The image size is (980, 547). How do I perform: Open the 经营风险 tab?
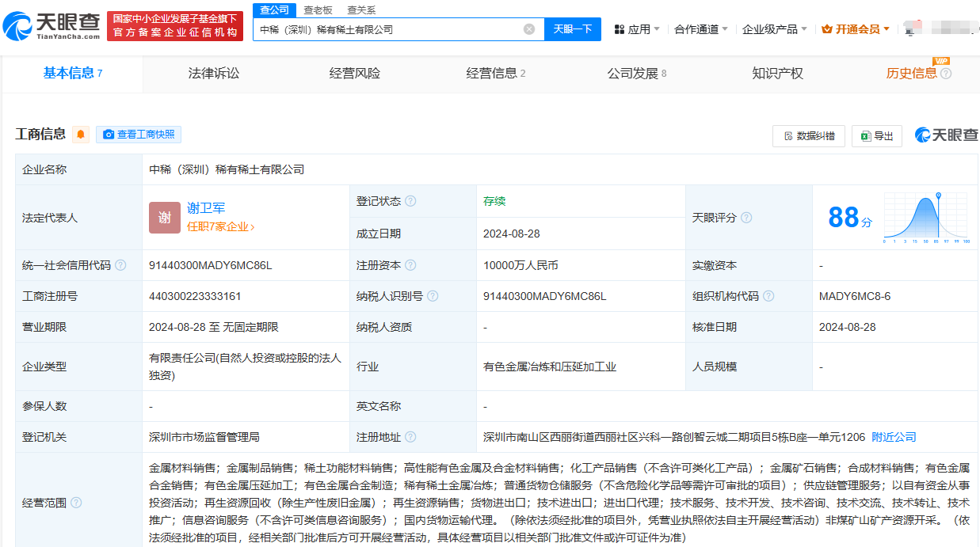[x=355, y=74]
